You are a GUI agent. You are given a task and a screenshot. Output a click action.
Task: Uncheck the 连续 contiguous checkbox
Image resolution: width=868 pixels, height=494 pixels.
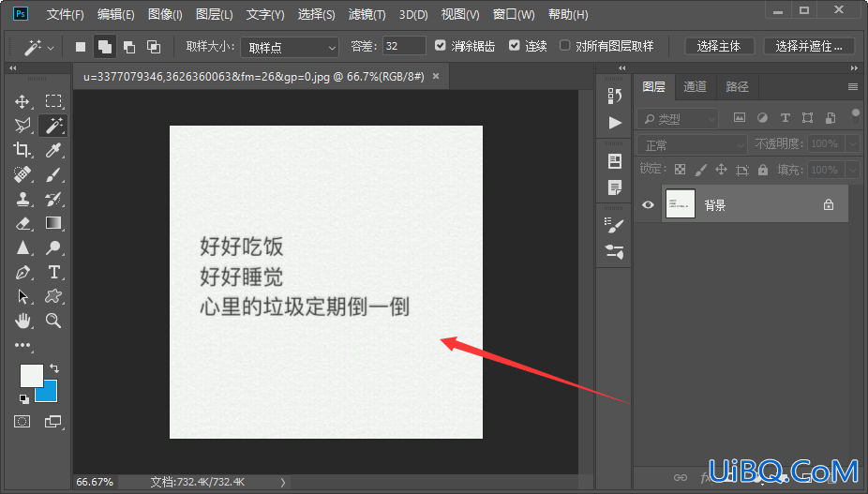click(515, 45)
